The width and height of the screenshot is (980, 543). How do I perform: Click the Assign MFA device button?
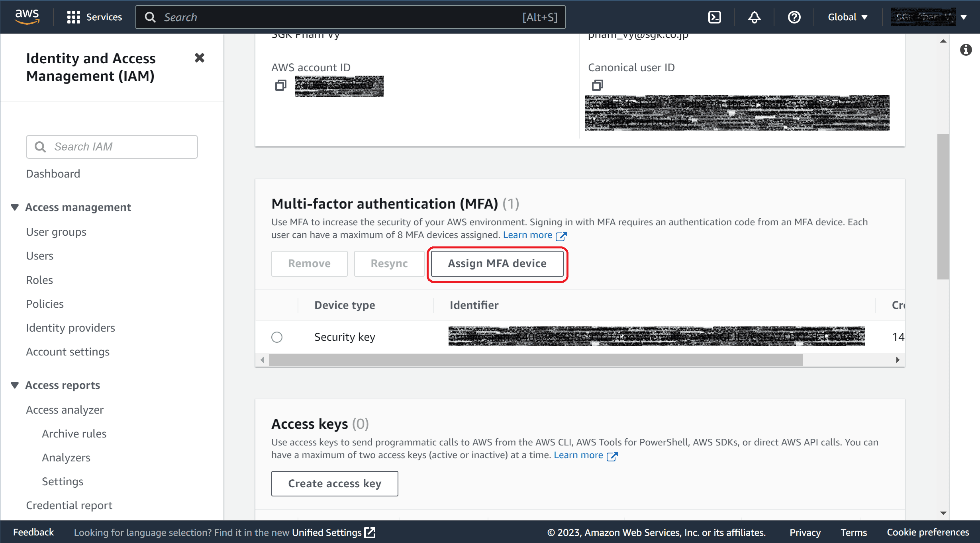point(497,264)
